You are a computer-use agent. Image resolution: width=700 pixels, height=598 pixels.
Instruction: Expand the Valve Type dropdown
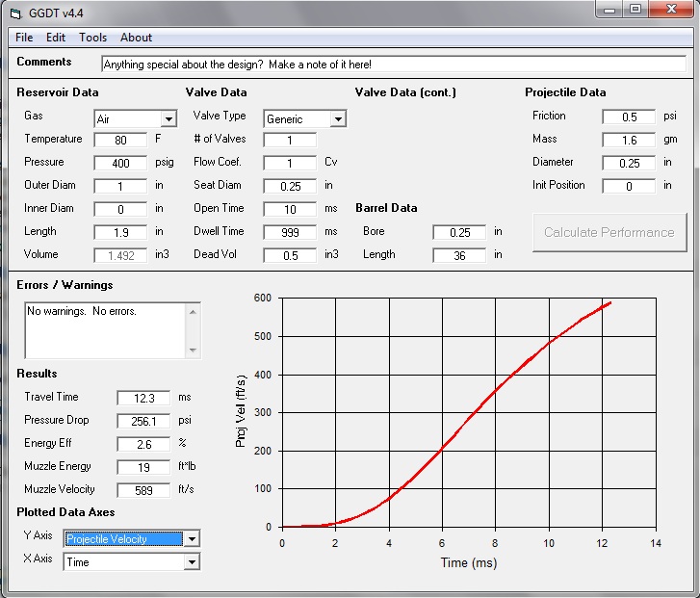coord(337,119)
